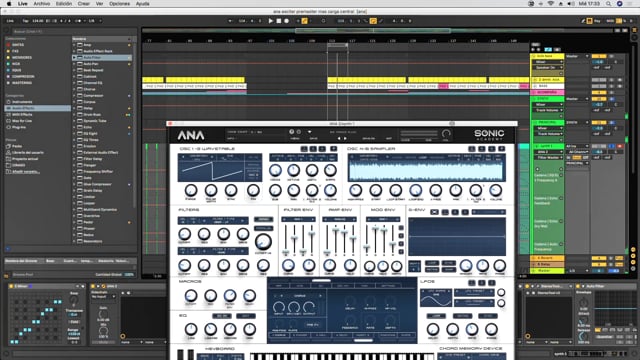The height and width of the screenshot is (360, 640).
Task: Click the first icon button beside G-ENV
Action: coord(434,212)
